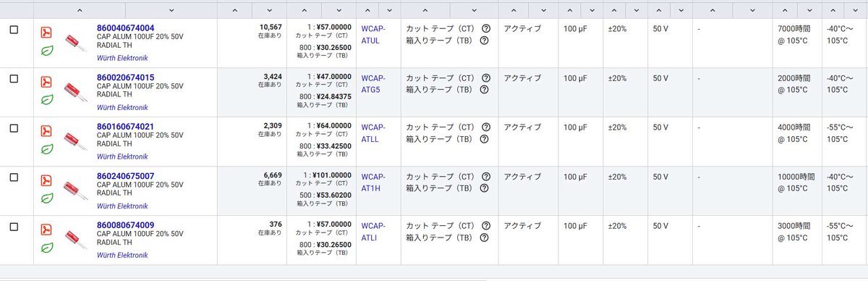Click capacitor thumbnail for 860080674009

point(76,240)
